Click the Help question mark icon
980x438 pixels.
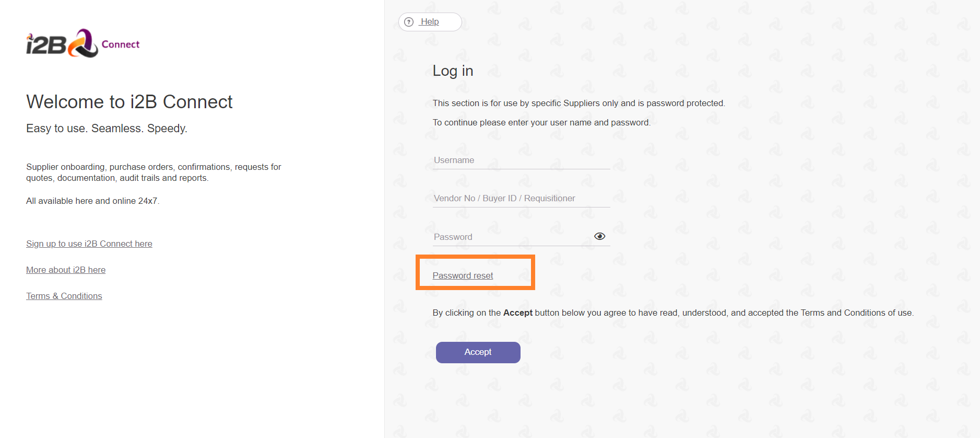(409, 22)
